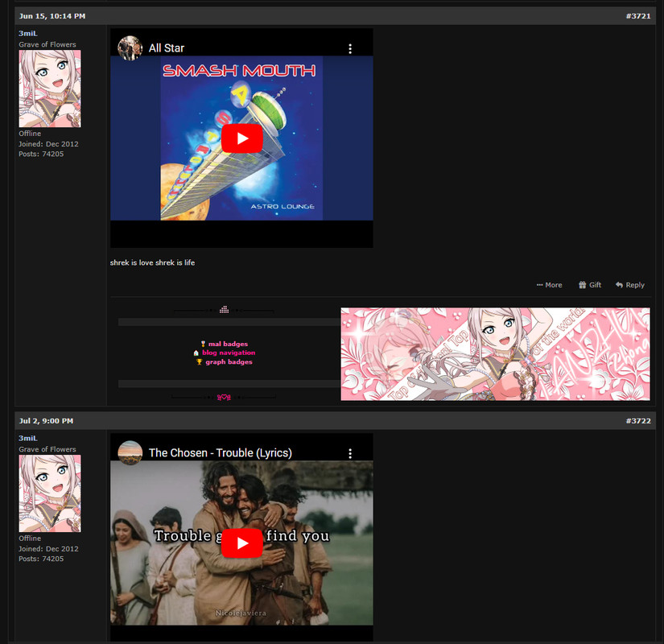Click 3miL avatar in post #3721
Viewport: 664px width, 644px height.
click(x=50, y=89)
